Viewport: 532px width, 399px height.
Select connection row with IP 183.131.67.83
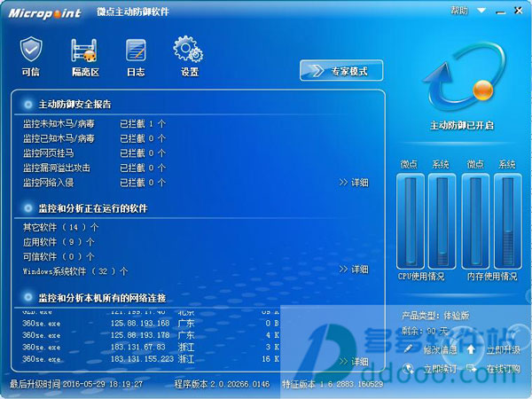coord(151,347)
